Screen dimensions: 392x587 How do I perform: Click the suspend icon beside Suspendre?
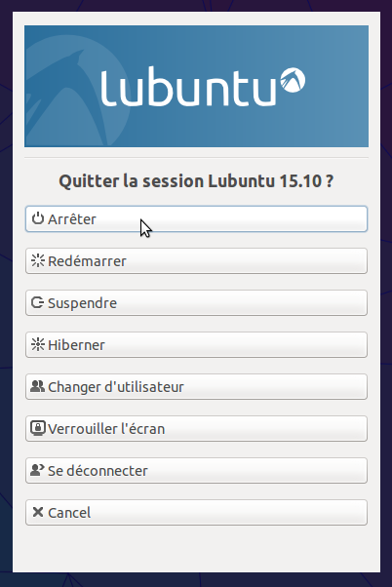pos(37,302)
